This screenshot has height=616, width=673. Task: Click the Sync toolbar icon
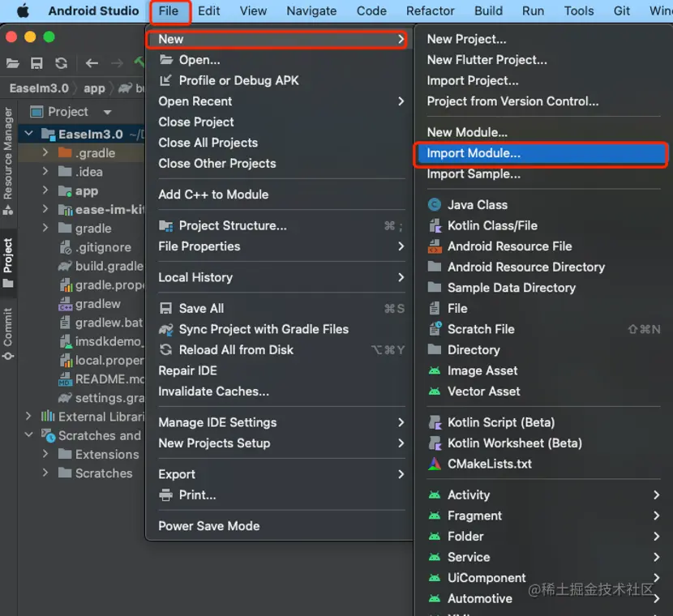point(62,63)
